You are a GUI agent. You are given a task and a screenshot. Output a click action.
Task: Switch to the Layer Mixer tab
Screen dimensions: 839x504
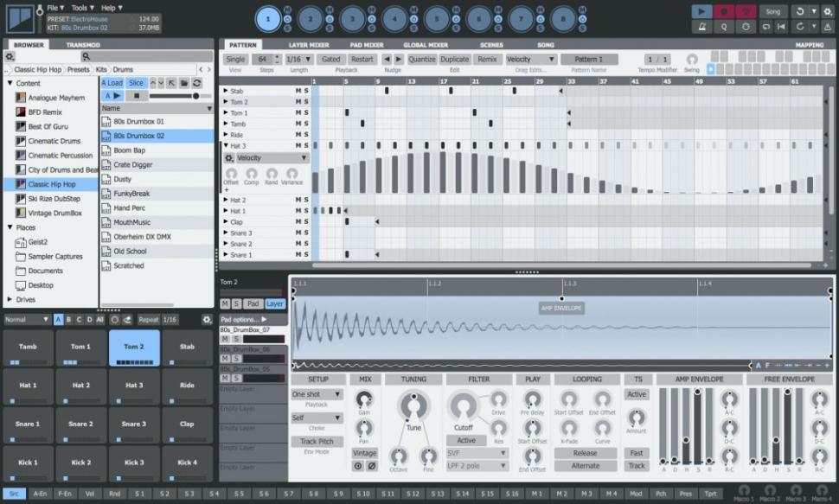click(309, 44)
